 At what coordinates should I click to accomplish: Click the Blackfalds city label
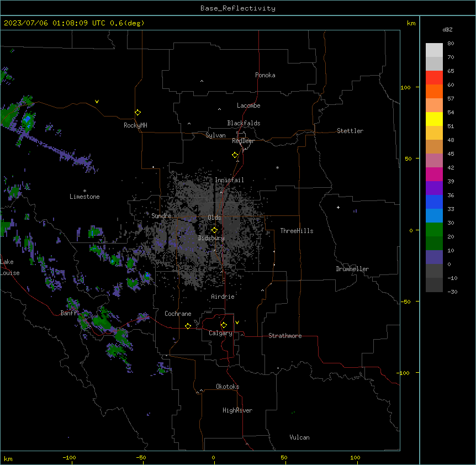click(244, 123)
